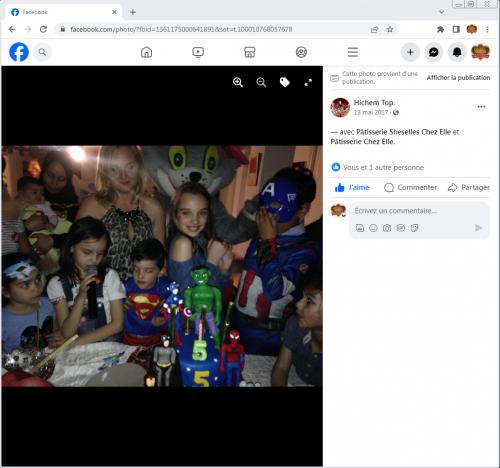500x468 pixels.
Task: Click the Commenter button
Action: click(x=410, y=187)
